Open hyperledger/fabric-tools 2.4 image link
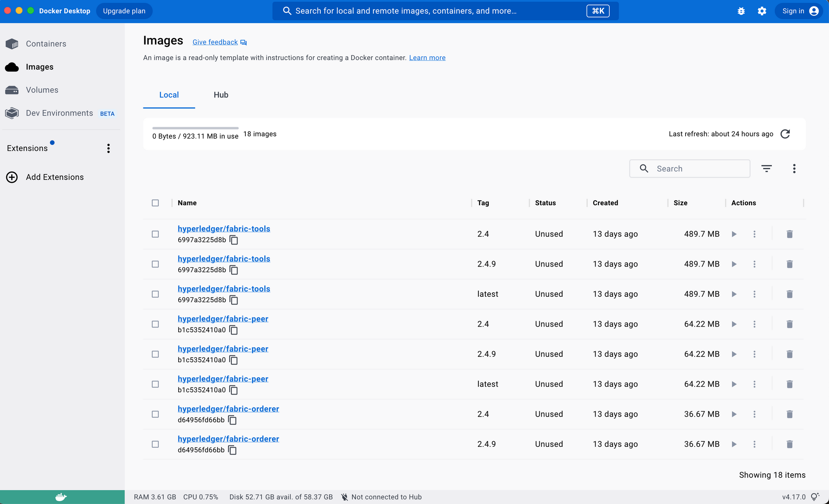The width and height of the screenshot is (829, 504). point(224,229)
